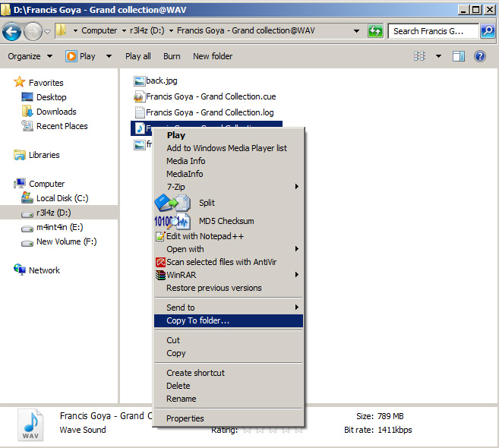Choose Add to Windows Media Player list
Viewport: 499px width, 448px height.
229,148
